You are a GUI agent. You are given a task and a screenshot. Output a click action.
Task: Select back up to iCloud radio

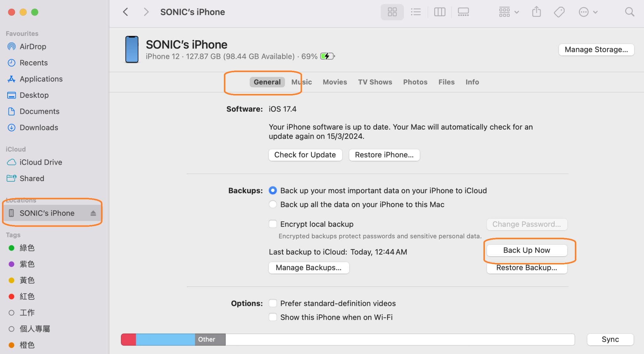273,191
